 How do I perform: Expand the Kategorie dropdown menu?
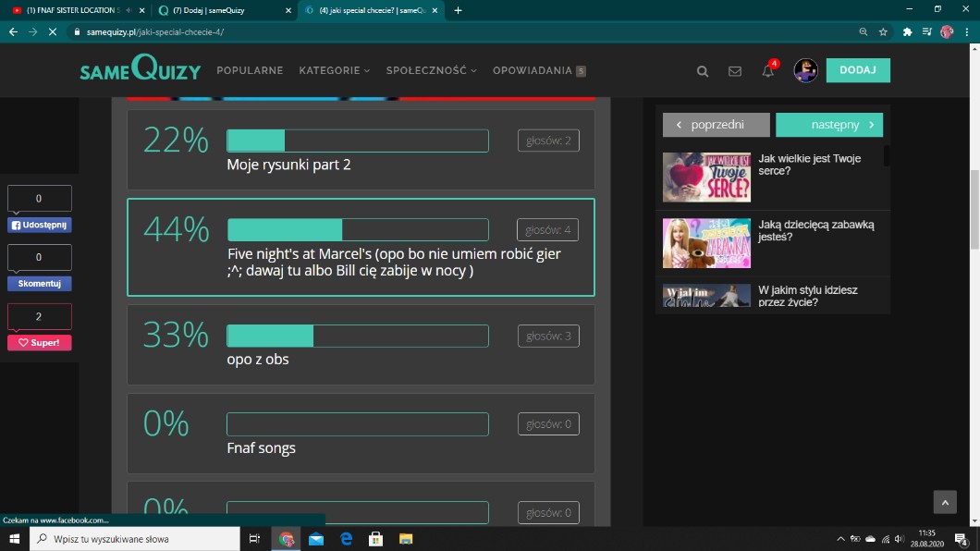334,71
